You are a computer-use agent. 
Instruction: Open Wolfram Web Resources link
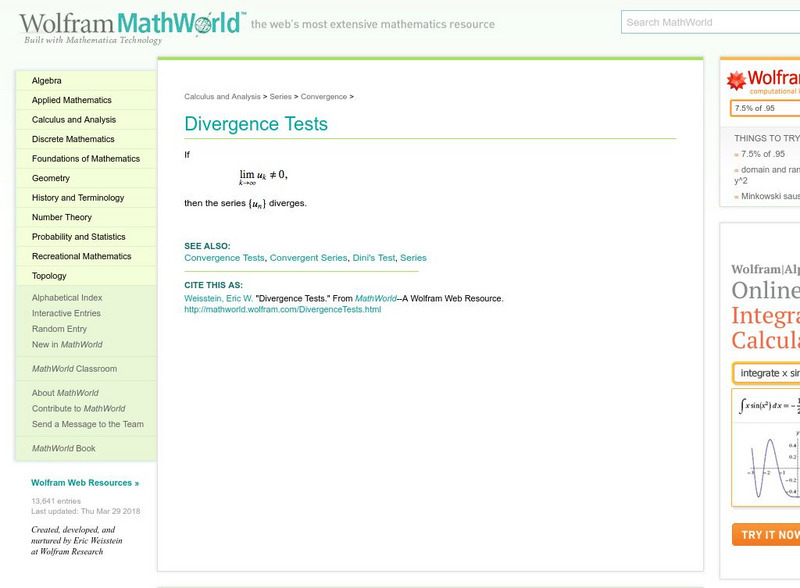tap(85, 483)
